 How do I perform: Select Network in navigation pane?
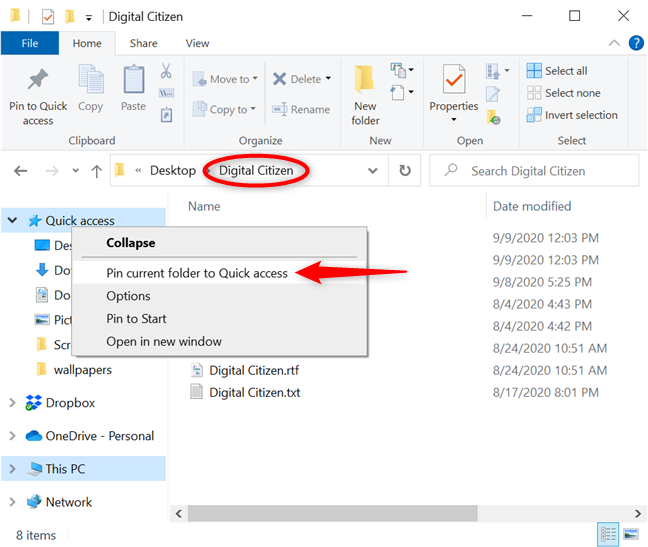[x=69, y=502]
